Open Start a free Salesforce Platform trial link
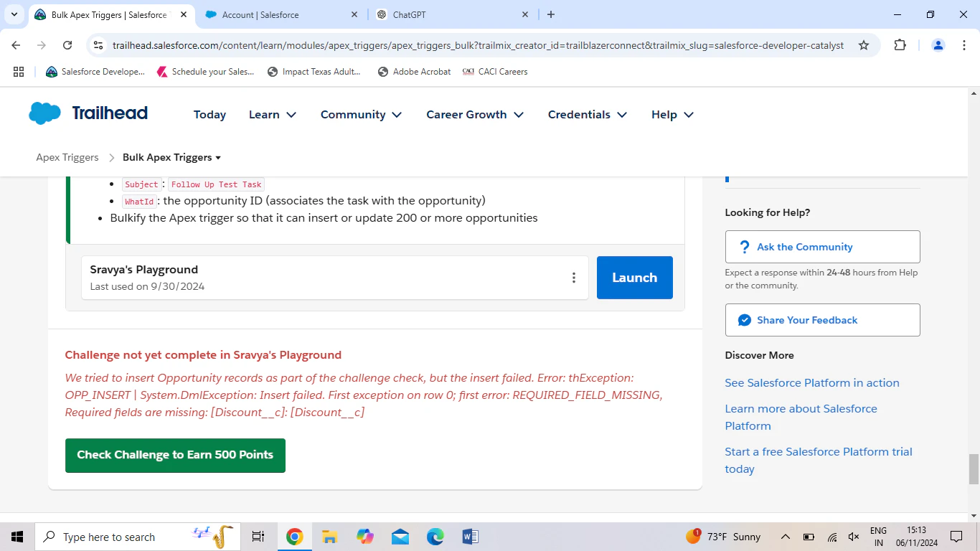 [819, 460]
